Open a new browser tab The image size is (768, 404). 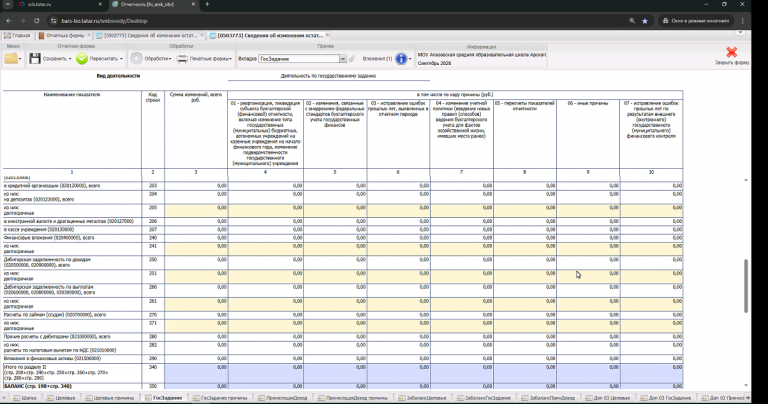[x=207, y=4]
